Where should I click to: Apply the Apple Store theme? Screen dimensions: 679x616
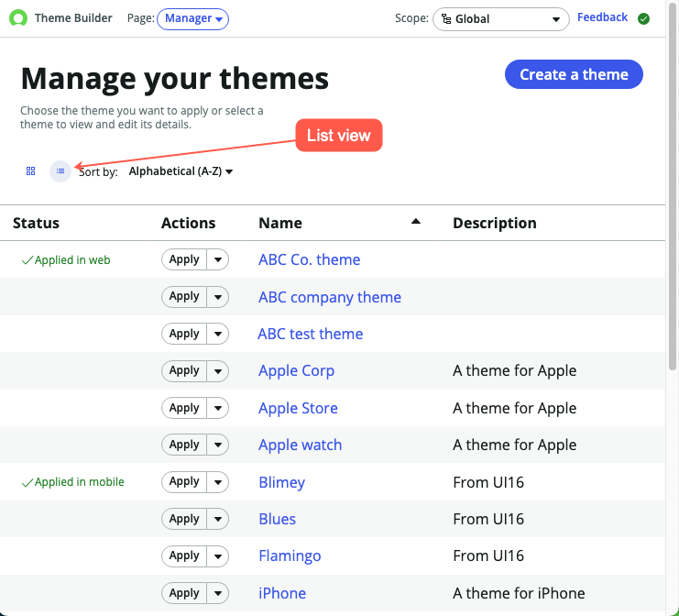(x=184, y=408)
